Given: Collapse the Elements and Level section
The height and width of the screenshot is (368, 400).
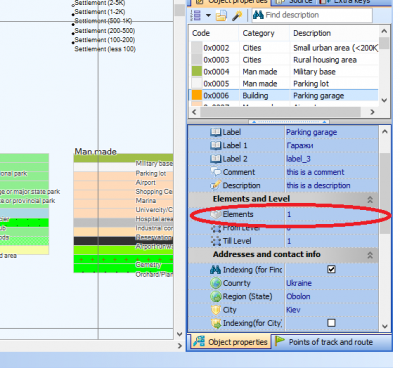Looking at the screenshot, I should tap(370, 200).
